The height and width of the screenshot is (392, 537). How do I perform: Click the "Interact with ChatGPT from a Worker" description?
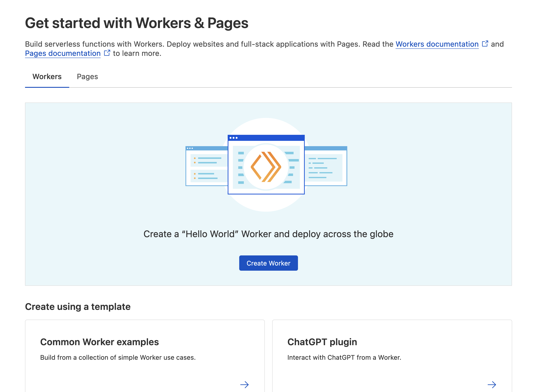pos(344,357)
